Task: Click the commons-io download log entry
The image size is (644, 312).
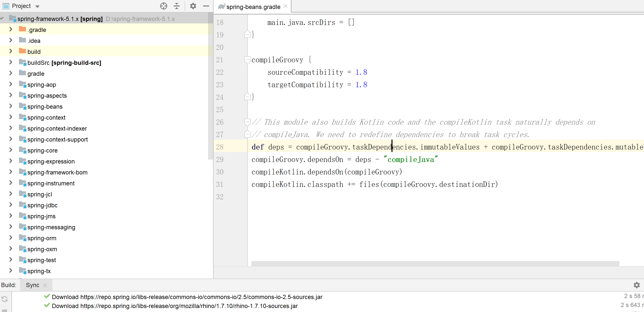Action: click(187, 297)
